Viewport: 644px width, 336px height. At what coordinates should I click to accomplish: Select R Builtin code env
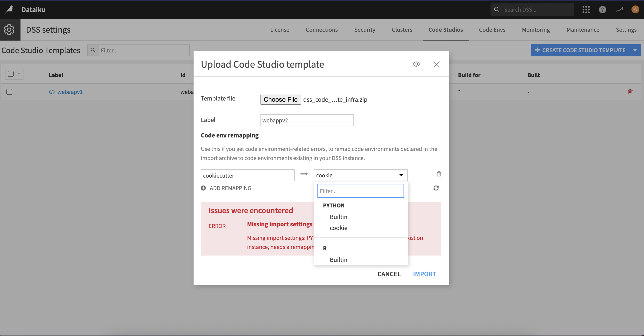338,260
